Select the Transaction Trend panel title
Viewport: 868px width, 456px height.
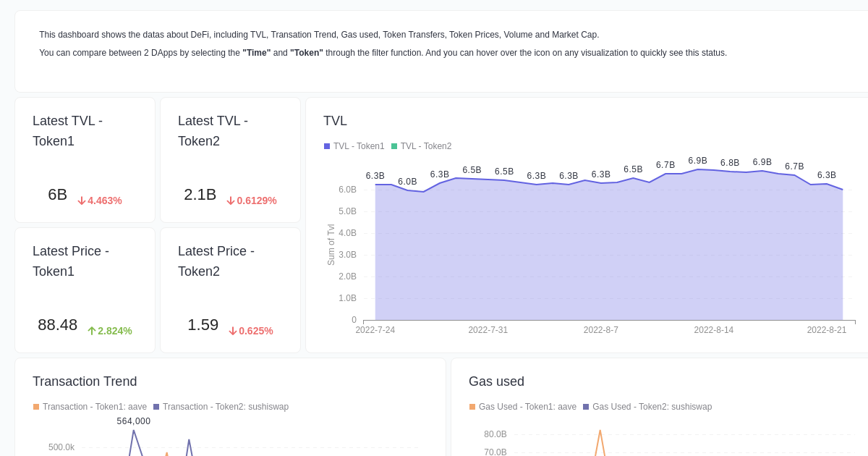click(x=85, y=381)
